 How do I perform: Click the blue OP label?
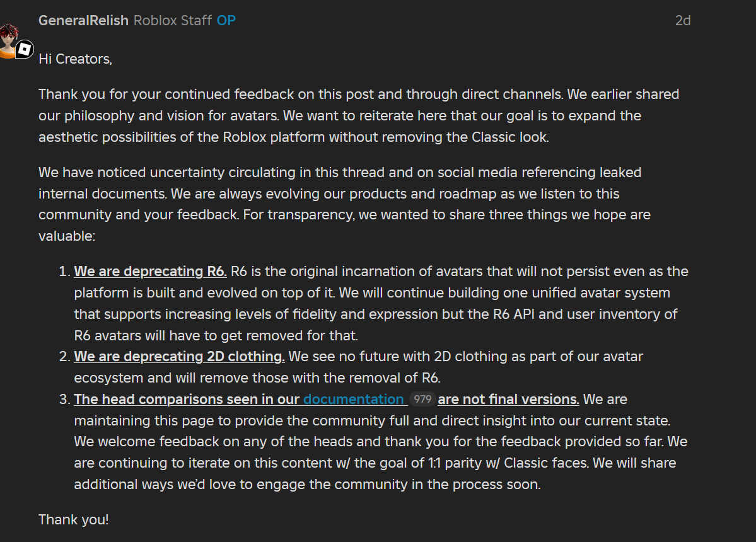(x=226, y=20)
